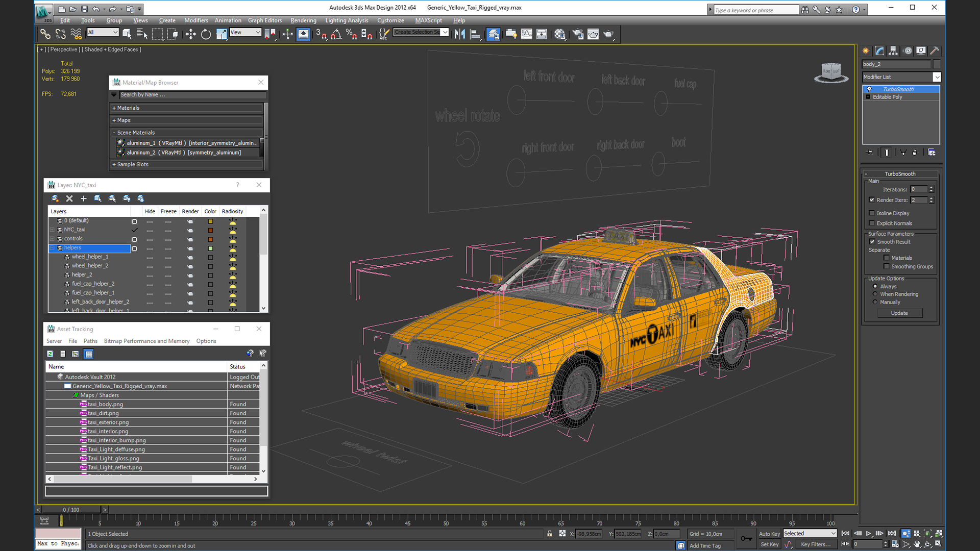Open the Rendering menu
The width and height of the screenshot is (980, 551).
tap(304, 20)
